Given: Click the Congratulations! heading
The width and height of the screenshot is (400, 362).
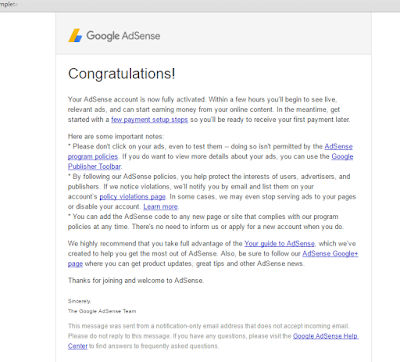Looking at the screenshot, I should (122, 74).
